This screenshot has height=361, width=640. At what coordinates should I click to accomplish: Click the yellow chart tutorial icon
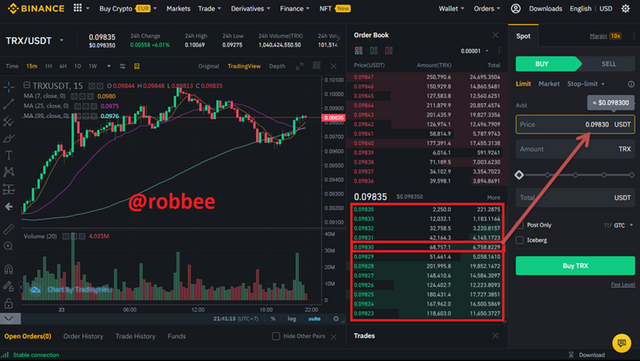[137, 66]
